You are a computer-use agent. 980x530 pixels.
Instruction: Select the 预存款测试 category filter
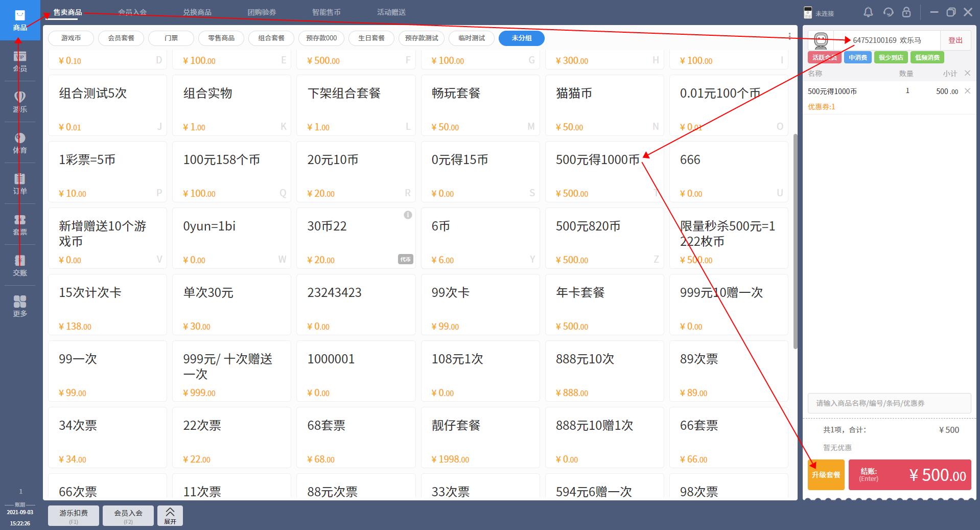(x=422, y=38)
